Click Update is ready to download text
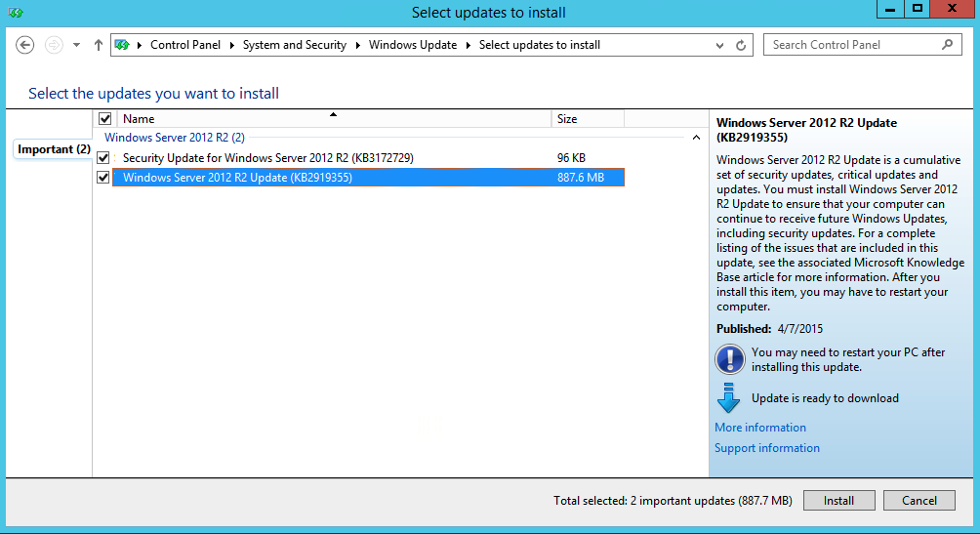The width and height of the screenshot is (980, 534). (x=825, y=398)
